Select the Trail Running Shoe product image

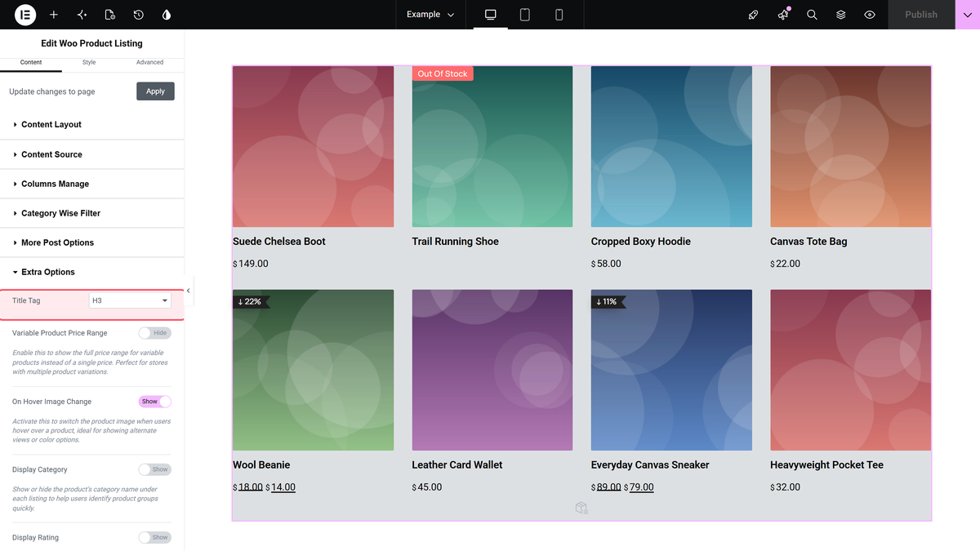pyautogui.click(x=492, y=147)
